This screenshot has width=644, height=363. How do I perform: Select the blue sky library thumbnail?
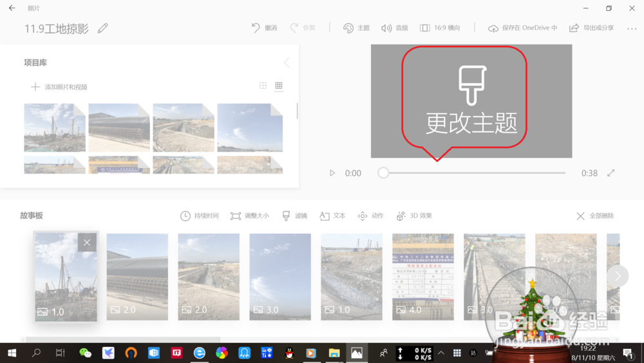250,128
